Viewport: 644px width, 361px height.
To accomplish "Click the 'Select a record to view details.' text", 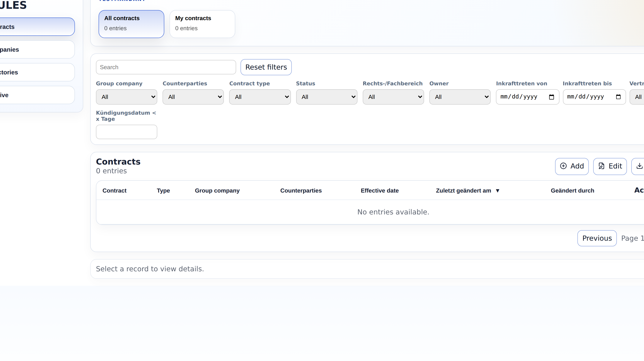I will [x=150, y=269].
